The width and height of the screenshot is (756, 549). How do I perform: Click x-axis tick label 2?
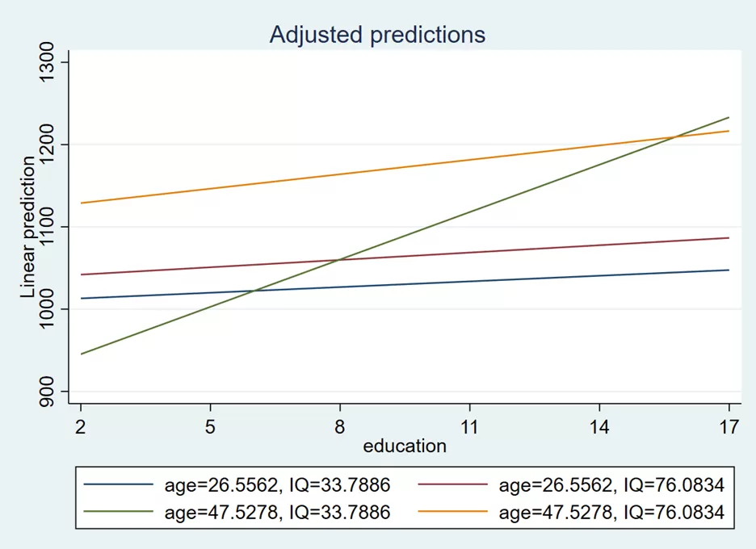81,425
